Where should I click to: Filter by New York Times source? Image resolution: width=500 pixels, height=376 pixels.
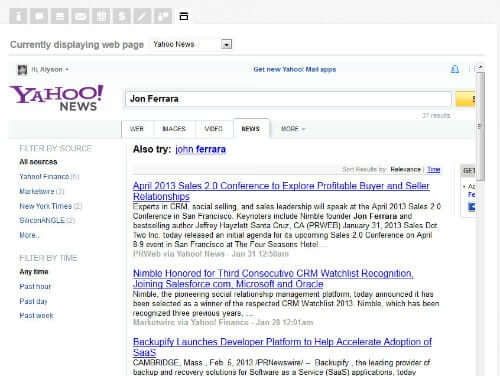point(46,206)
